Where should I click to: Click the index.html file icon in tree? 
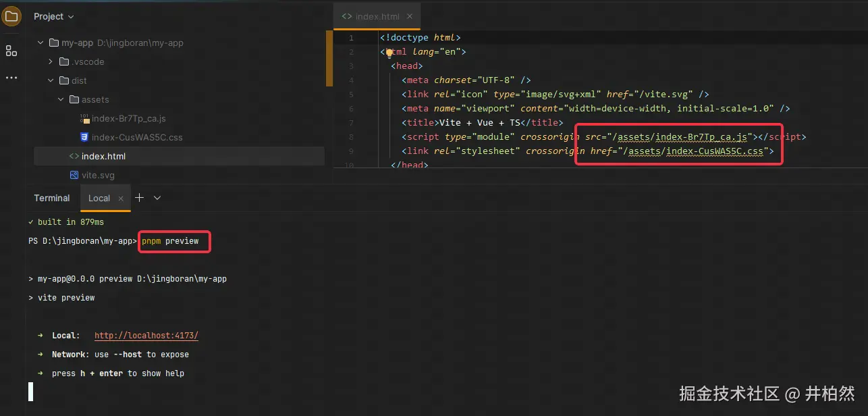[x=74, y=156]
